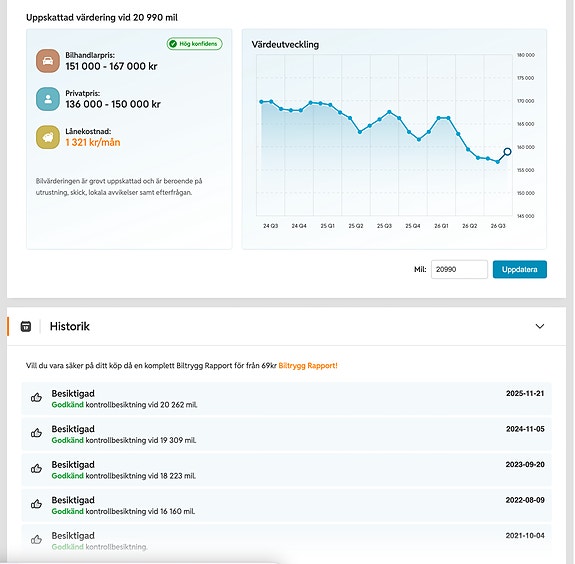
Task: Open the Besiktigad entry at 20 262 mil
Action: (x=286, y=399)
